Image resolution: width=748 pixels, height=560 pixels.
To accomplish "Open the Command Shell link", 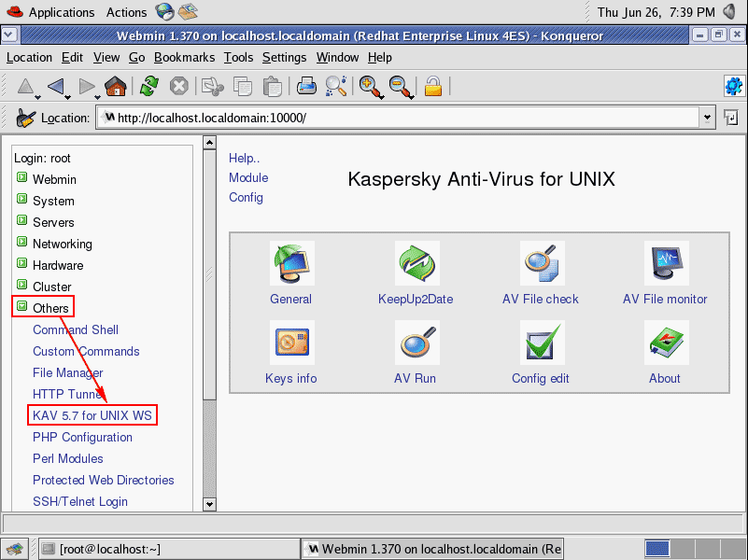I will (76, 329).
